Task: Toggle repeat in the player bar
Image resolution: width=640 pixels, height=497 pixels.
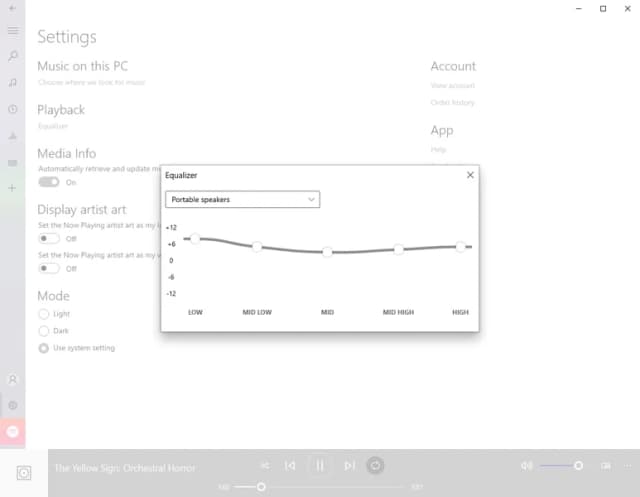Action: [375, 466]
